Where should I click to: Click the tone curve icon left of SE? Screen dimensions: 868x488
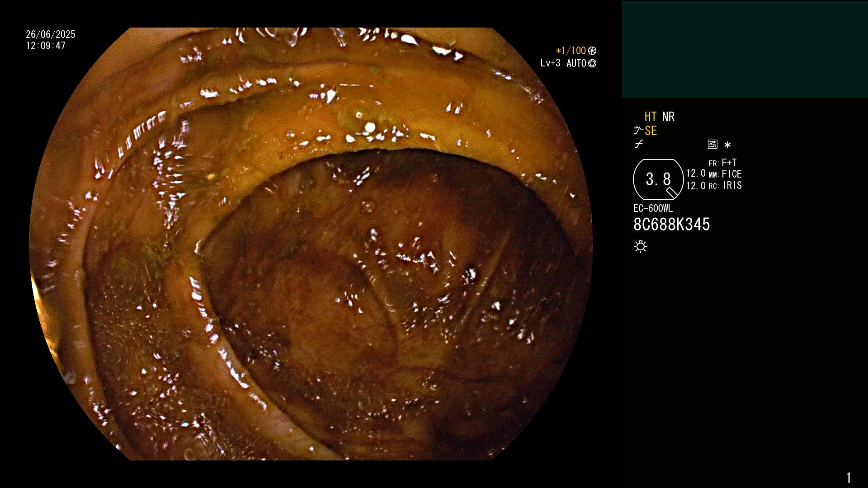(x=638, y=131)
